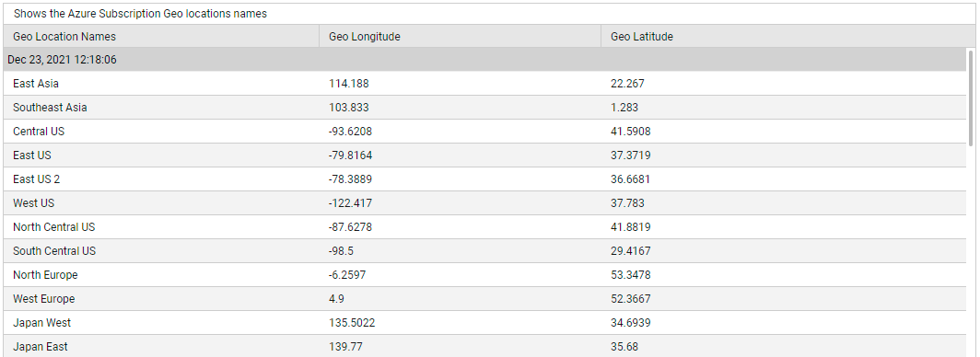Click the East US row

pyautogui.click(x=484, y=155)
